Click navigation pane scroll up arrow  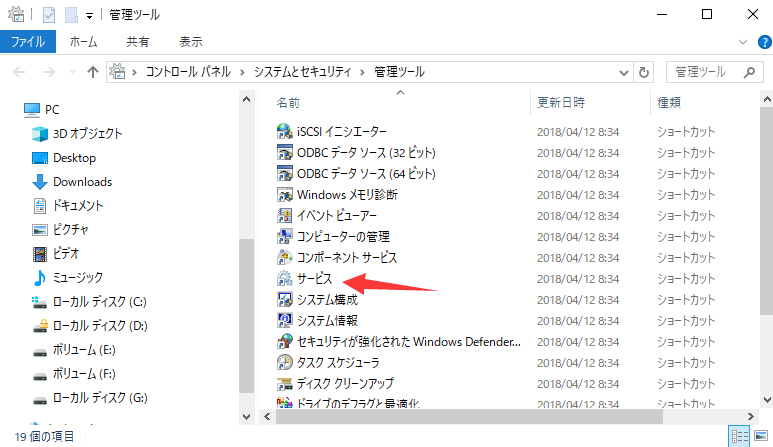[x=246, y=99]
